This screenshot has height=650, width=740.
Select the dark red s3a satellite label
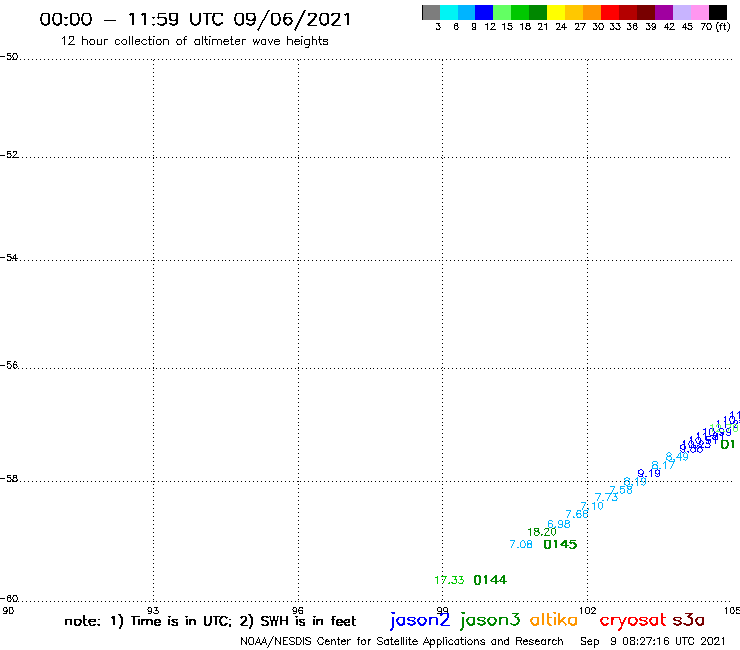coord(689,620)
